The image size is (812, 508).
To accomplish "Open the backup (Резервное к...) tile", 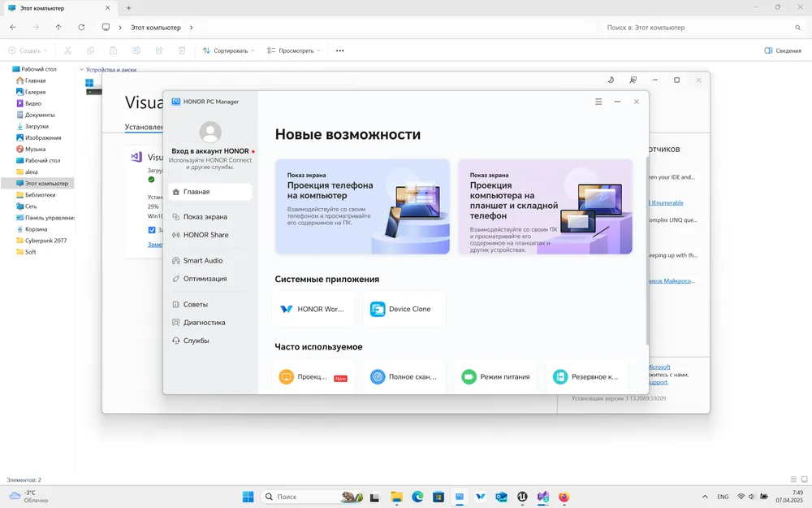I will click(586, 377).
